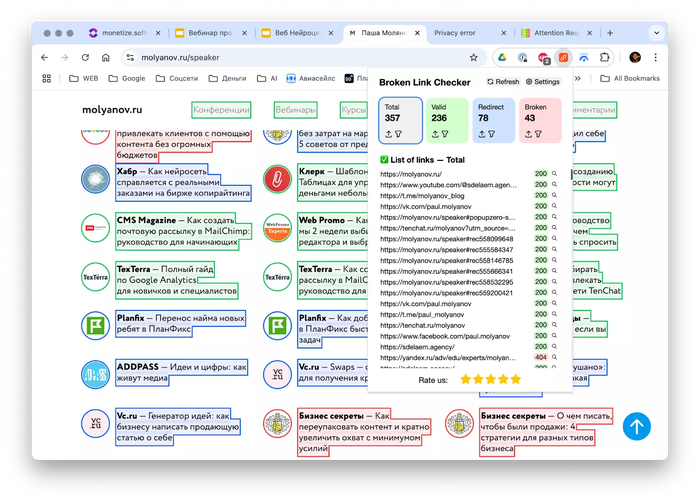Click the site info icon in the address bar
Image resolution: width=700 pixels, height=502 pixels.
point(130,57)
